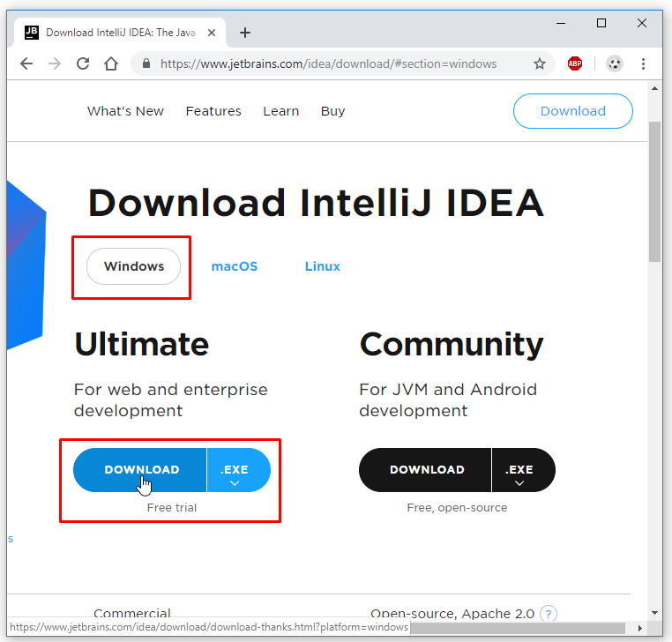Open the Chrome three-dot menu
The height and width of the screenshot is (642, 672).
click(x=643, y=63)
